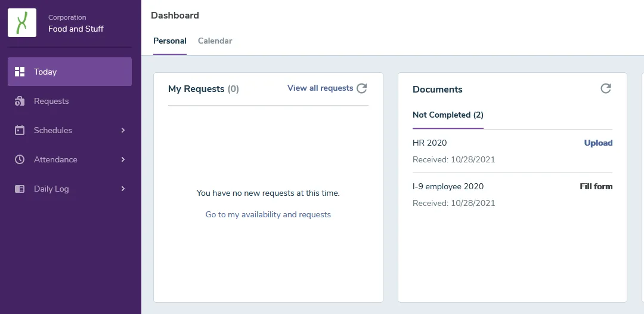Click the 'You have no new requests' message
Viewport: 644px width, 314px height.
(x=268, y=193)
